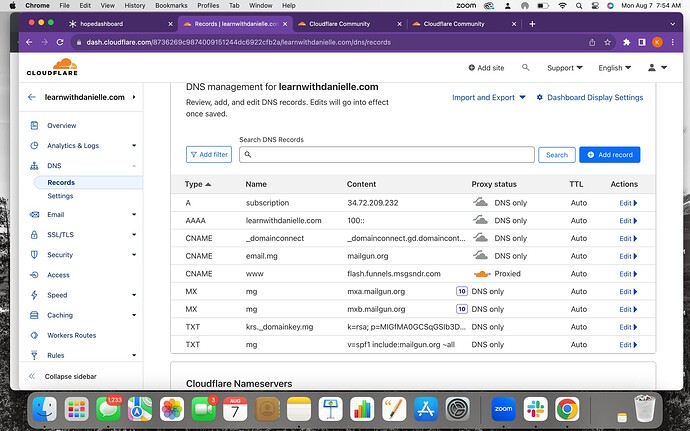Screen dimensions: 690x431
Task: Click the Add record button
Action: coord(609,155)
